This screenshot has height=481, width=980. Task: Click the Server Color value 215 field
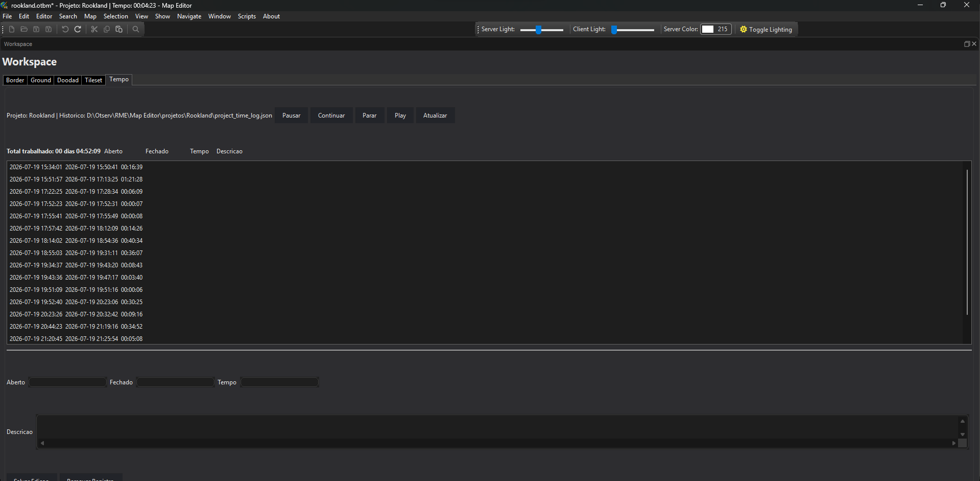(x=722, y=29)
